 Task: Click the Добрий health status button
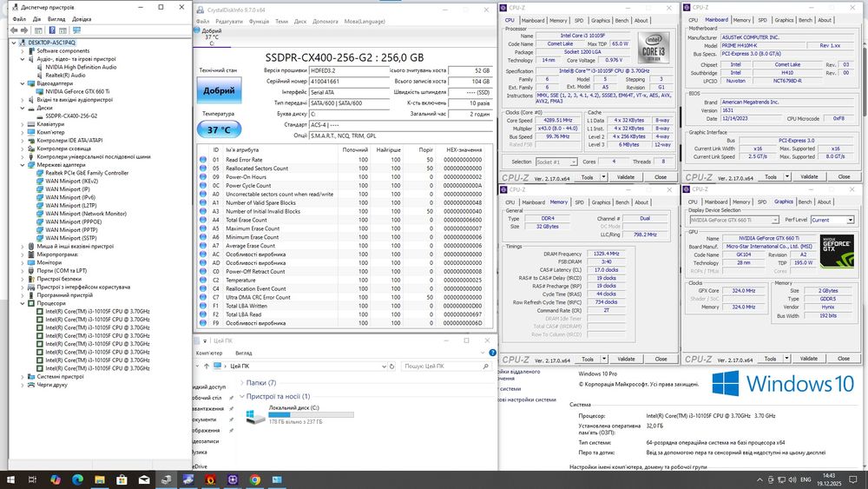point(220,90)
